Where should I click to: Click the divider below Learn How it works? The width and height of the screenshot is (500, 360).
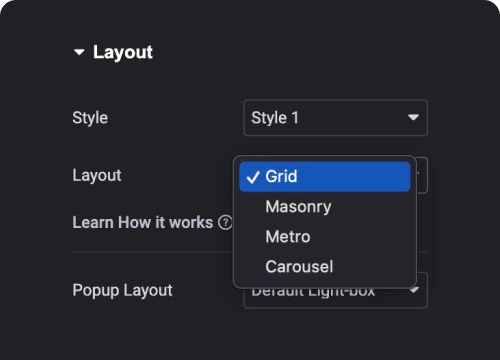[152, 252]
